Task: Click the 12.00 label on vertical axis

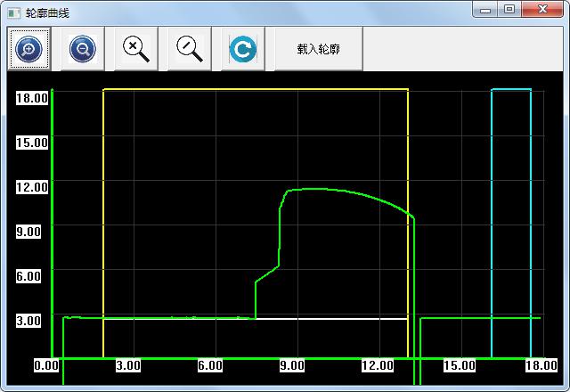Action: coord(31,187)
